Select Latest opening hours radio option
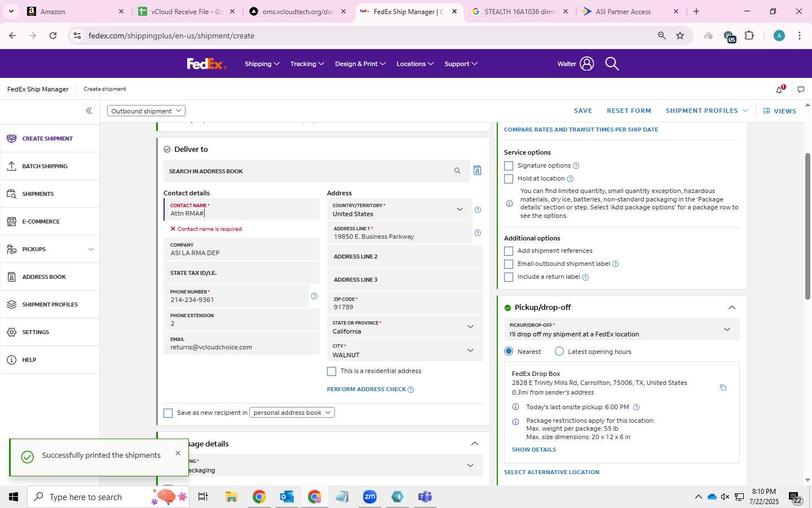812x508 pixels. pyautogui.click(x=559, y=352)
